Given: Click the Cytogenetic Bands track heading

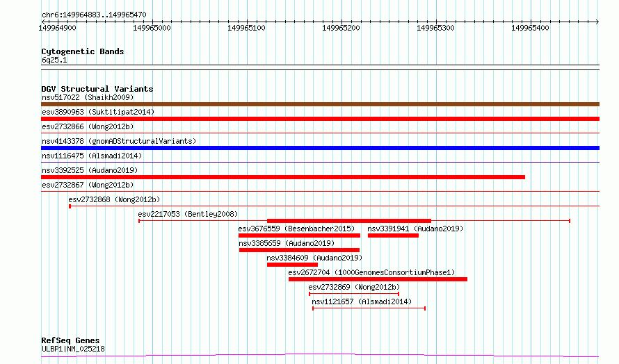Looking at the screenshot, I should (83, 51).
